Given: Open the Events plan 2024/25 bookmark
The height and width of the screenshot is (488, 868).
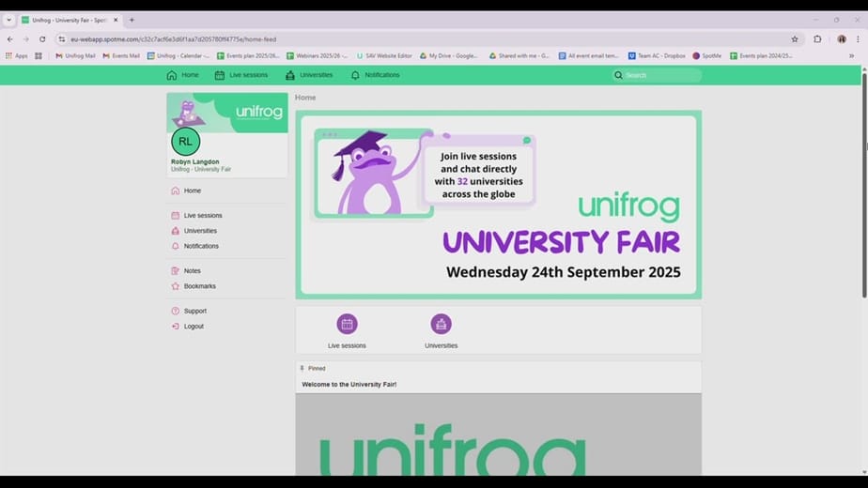Looking at the screenshot, I should tap(761, 56).
